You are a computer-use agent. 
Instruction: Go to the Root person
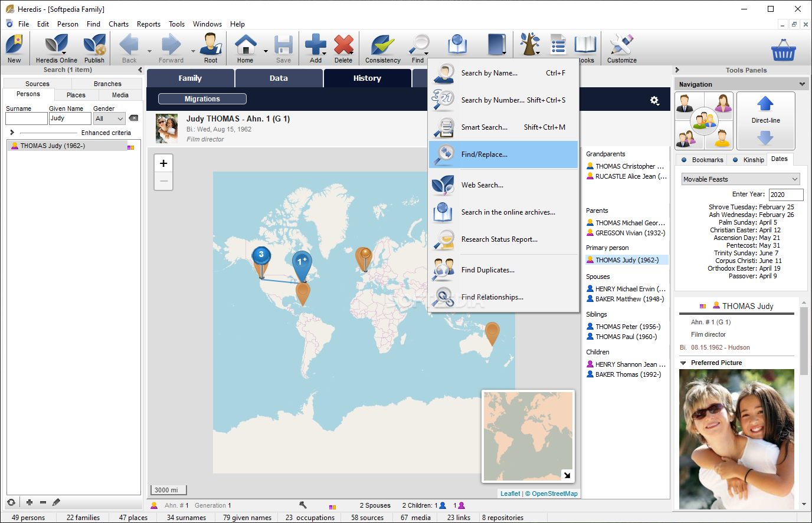211,48
